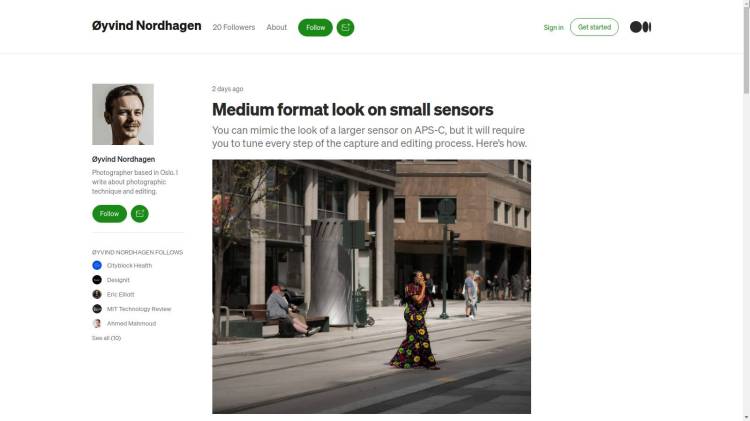This screenshot has height=421, width=750.
Task: Click the subscribe envelope icon in header
Action: (x=345, y=27)
